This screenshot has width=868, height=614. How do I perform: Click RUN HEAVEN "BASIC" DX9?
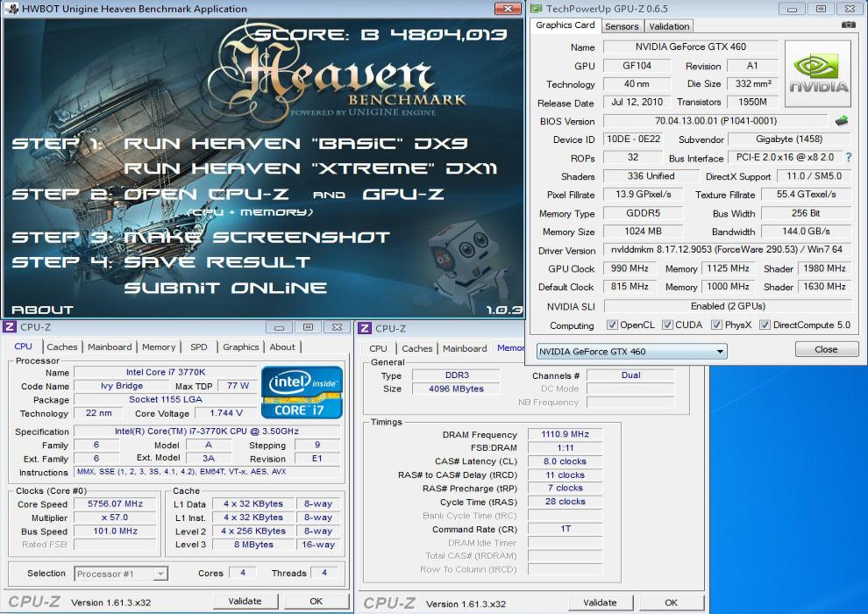(x=295, y=143)
